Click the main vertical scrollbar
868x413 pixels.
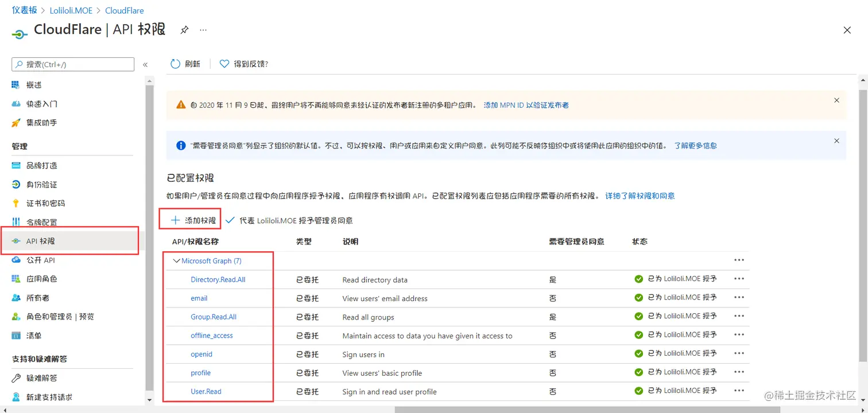point(863,225)
